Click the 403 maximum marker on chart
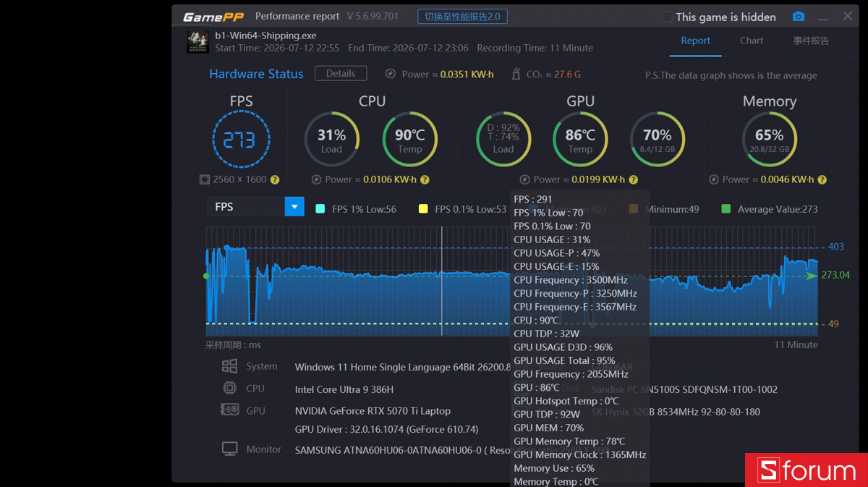 click(x=836, y=247)
